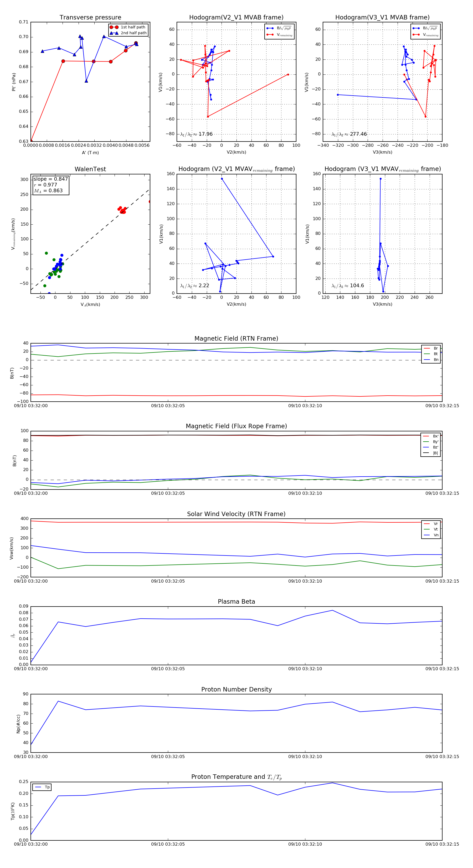
Task: Click the λ1/λ3 ≈ 104.6 annotation
Action: click(x=348, y=286)
